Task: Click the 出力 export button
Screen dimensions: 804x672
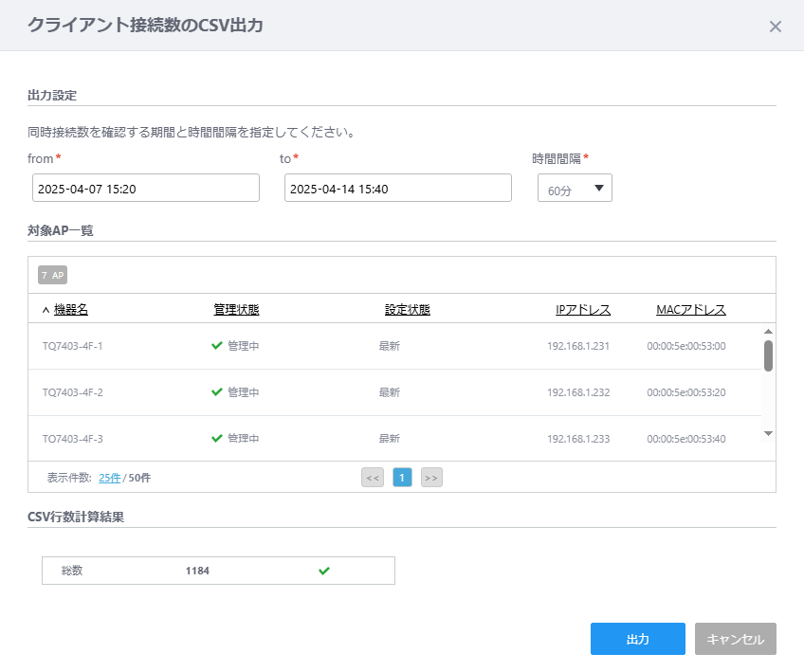Action: (x=638, y=639)
